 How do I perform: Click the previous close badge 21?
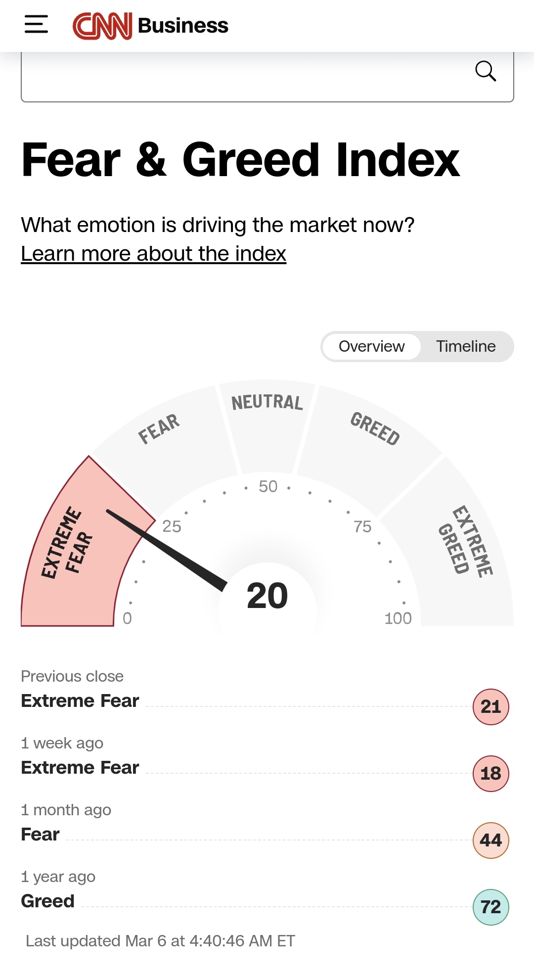(x=490, y=706)
